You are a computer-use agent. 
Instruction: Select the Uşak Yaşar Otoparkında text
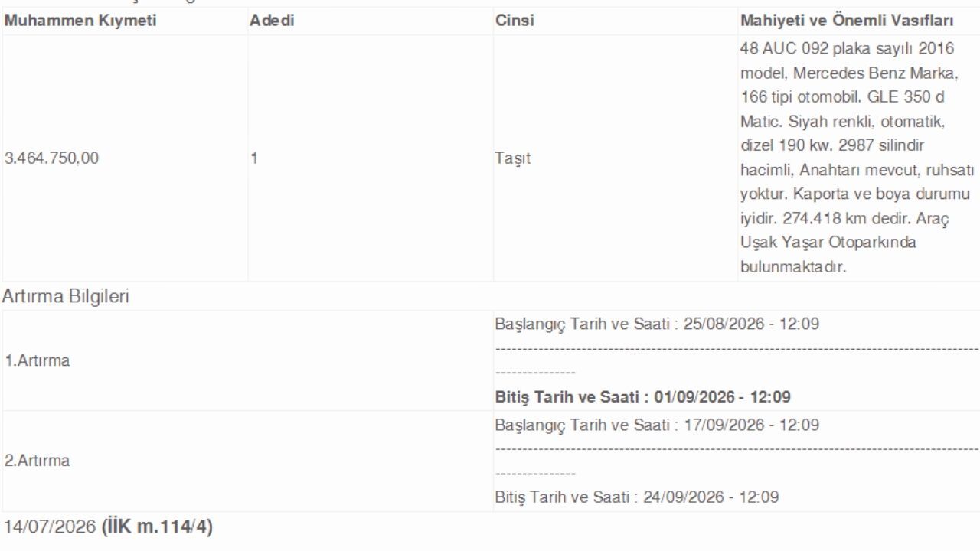(x=829, y=243)
